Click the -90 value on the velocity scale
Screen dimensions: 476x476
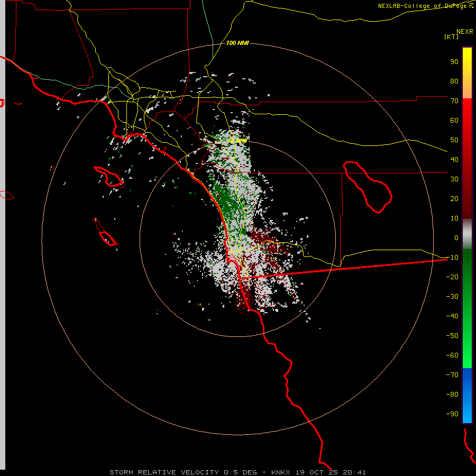(x=452, y=414)
